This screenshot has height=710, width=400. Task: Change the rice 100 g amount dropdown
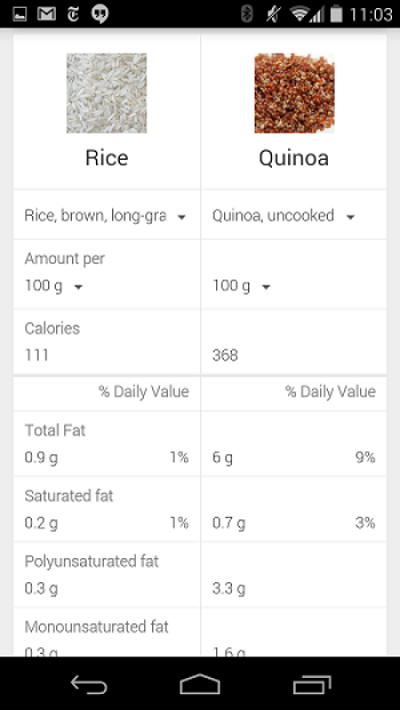53,286
